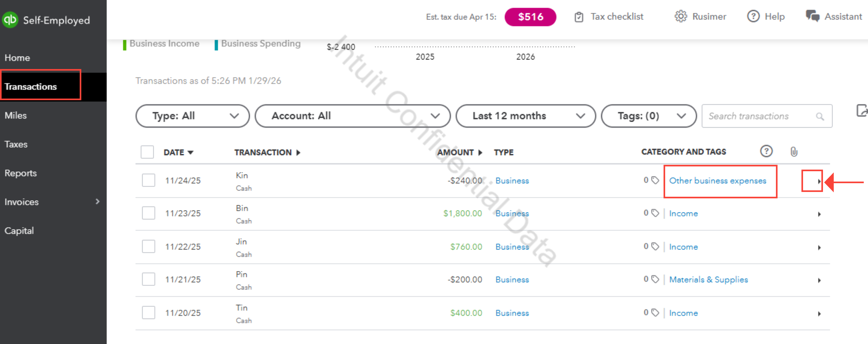Image resolution: width=868 pixels, height=344 pixels.
Task: Open the Miles sidebar item
Action: tap(16, 115)
